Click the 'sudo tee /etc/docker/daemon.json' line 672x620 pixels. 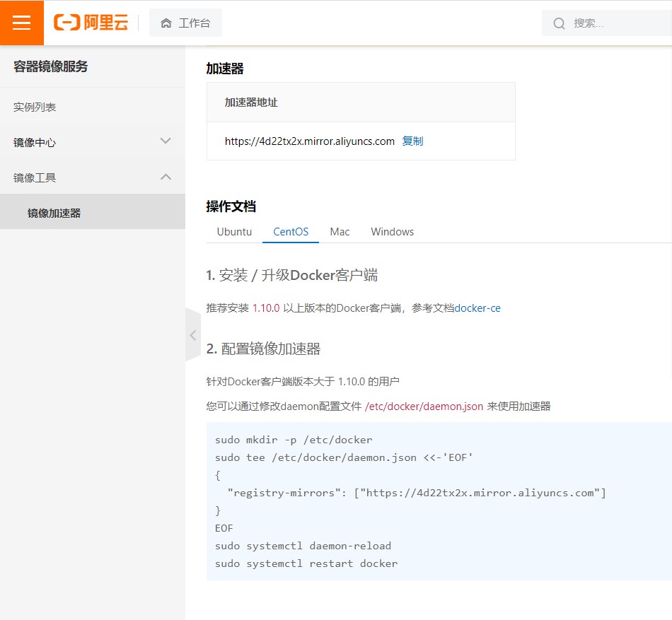(x=344, y=457)
